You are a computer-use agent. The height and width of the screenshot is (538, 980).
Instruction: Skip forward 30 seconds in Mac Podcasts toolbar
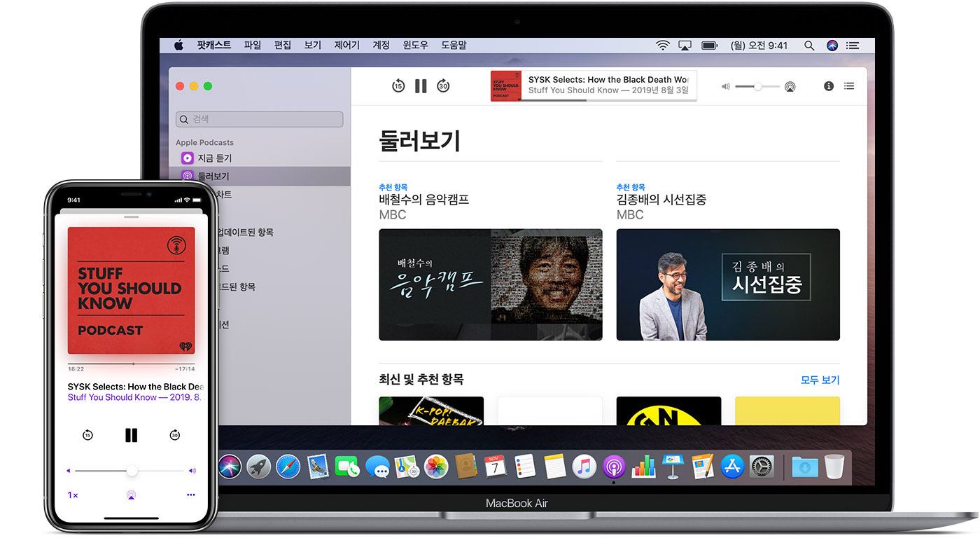(443, 86)
